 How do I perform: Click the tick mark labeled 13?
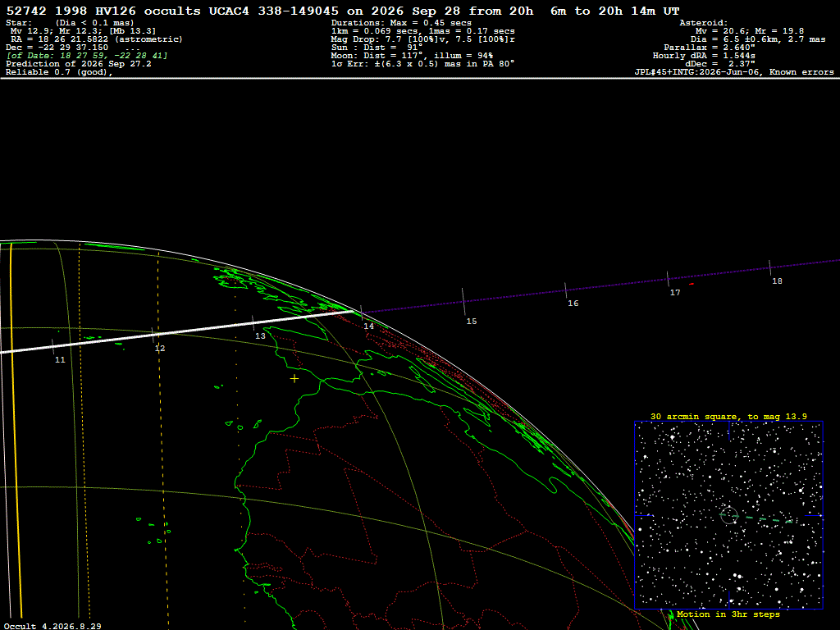coord(253,323)
